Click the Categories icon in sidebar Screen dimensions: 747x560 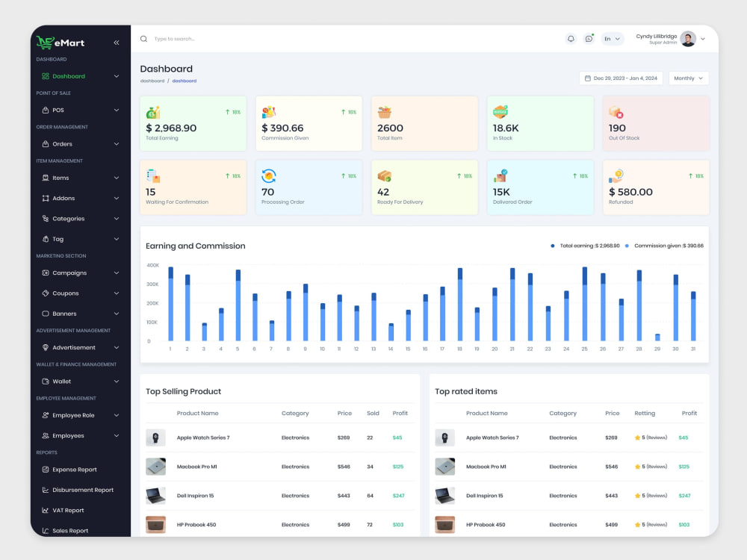(x=46, y=219)
